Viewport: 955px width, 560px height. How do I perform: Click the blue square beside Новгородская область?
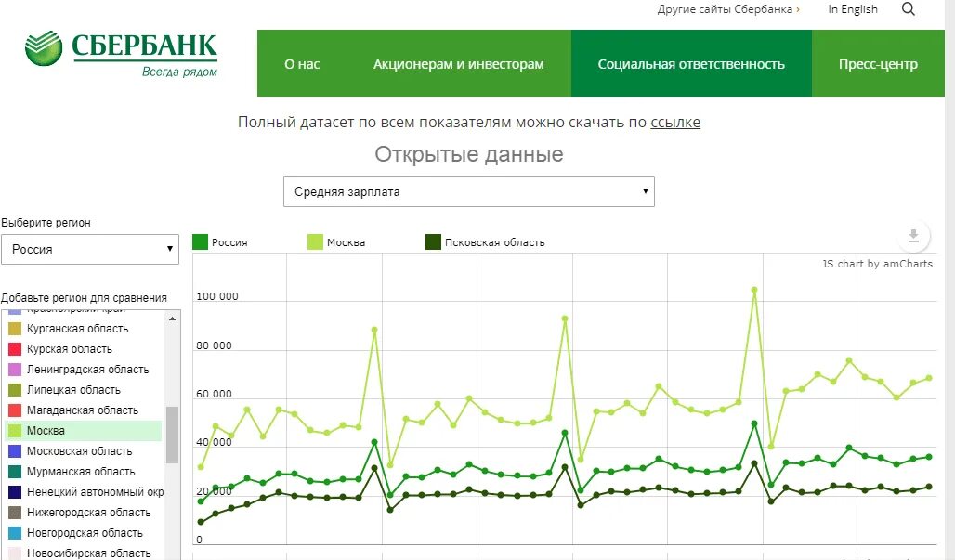click(x=15, y=532)
